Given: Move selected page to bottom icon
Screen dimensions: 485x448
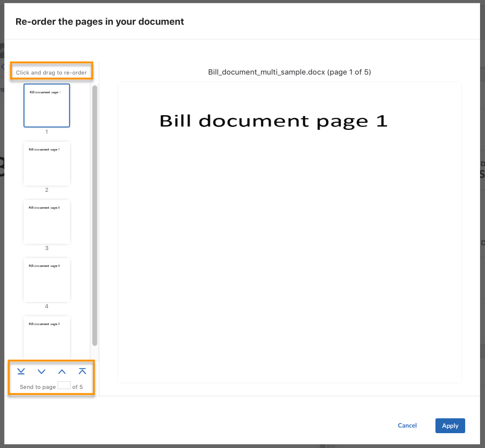Looking at the screenshot, I should click(21, 371).
